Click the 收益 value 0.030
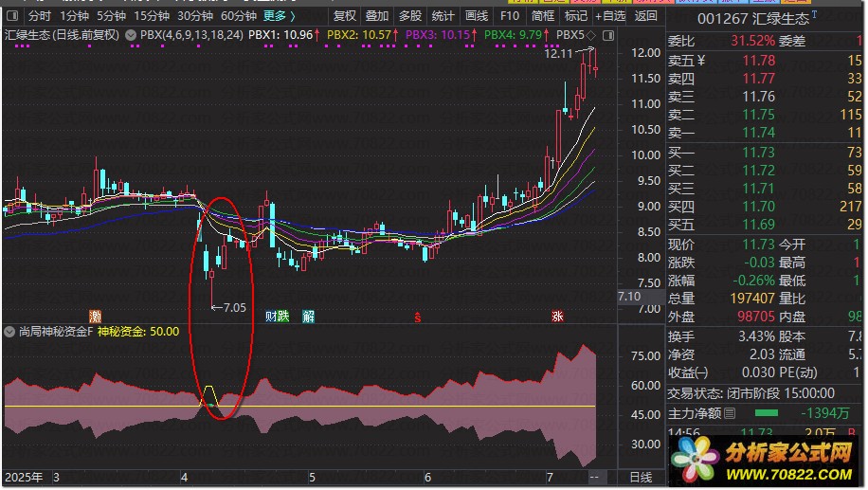Screen dimensions: 868x490 coord(758,372)
